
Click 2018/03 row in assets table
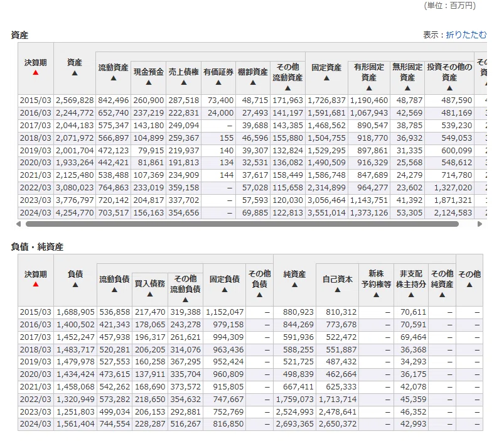coord(252,138)
